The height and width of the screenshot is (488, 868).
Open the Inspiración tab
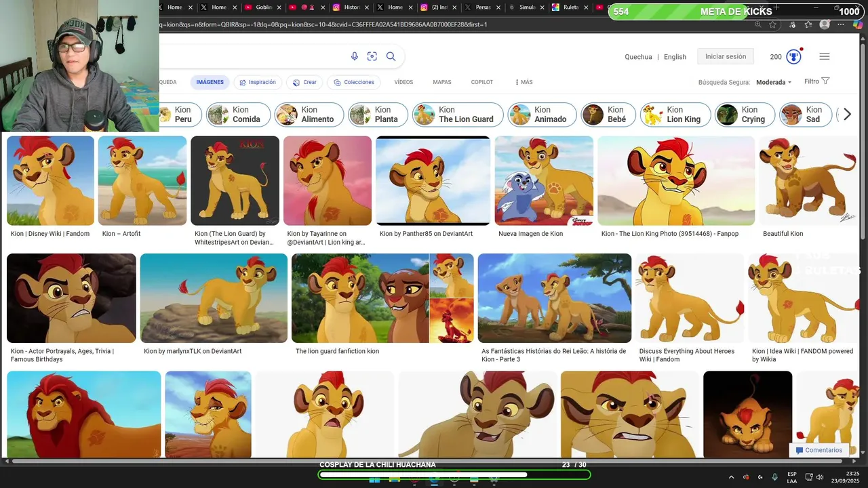pyautogui.click(x=257, y=82)
